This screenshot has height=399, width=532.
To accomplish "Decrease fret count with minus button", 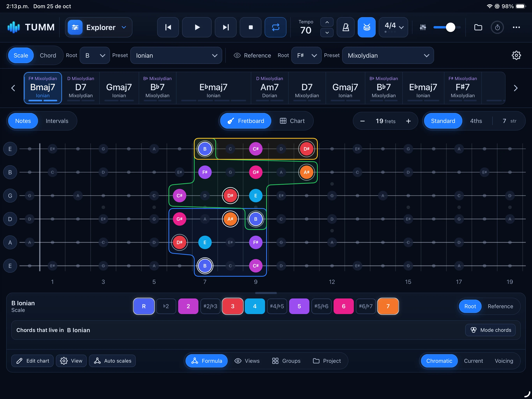I will click(x=362, y=121).
